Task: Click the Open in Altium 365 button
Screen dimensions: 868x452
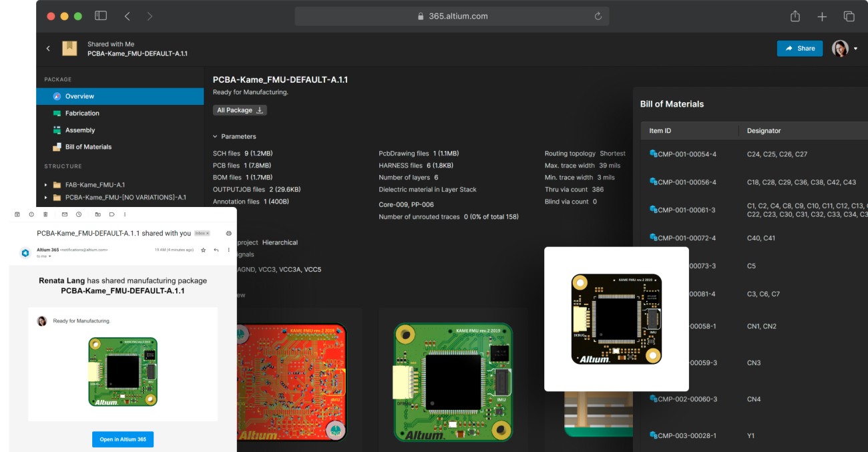Action: coord(122,439)
